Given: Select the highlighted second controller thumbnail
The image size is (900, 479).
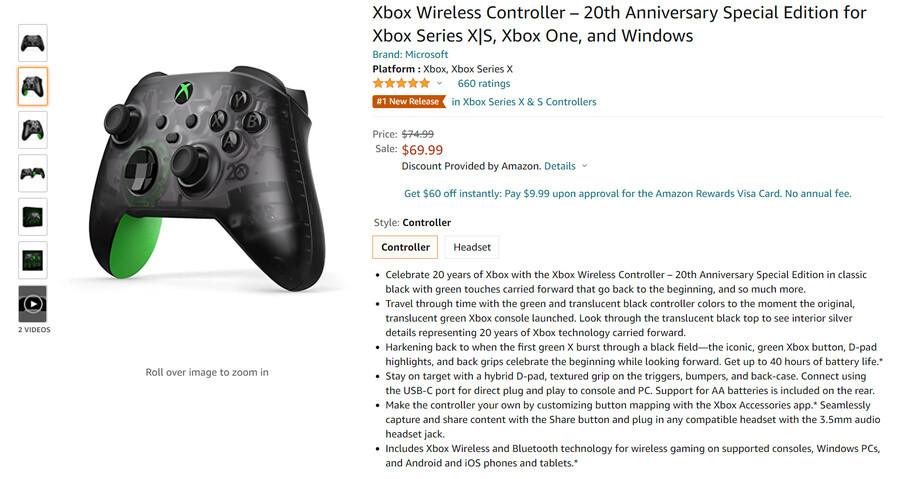Looking at the screenshot, I should tap(33, 87).
